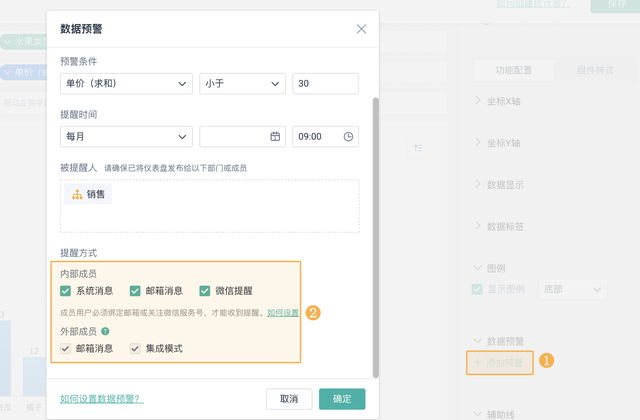Click the dialog vertical scrollbar
The height and width of the screenshot is (420, 640).
pyautogui.click(x=376, y=238)
